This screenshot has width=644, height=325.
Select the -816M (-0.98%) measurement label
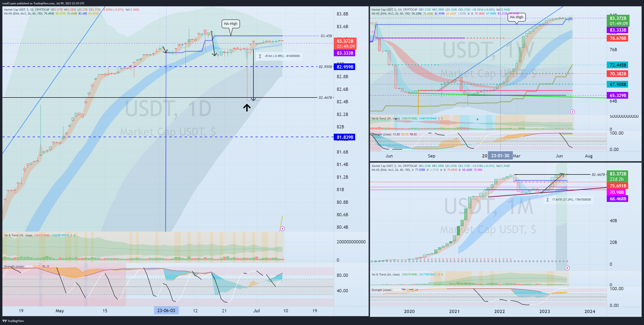click(x=279, y=56)
